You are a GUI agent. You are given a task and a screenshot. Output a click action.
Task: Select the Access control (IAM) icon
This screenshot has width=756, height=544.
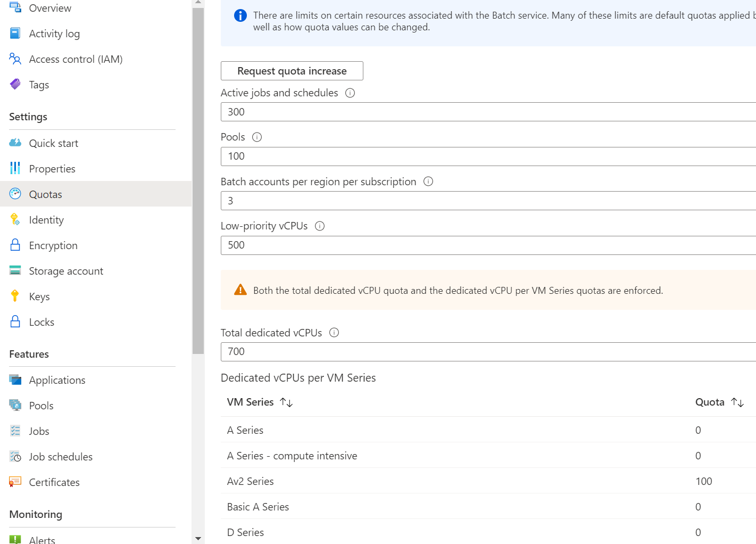pyautogui.click(x=14, y=59)
